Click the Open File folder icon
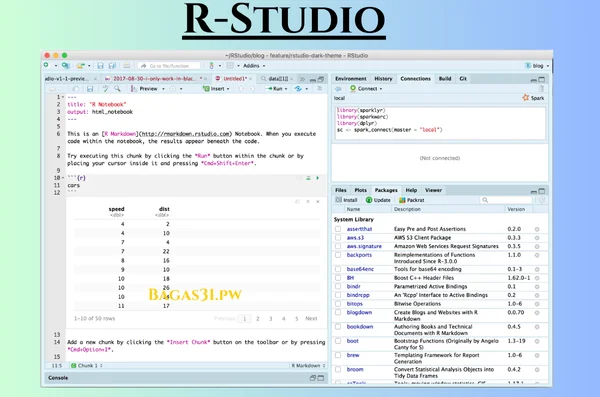Screen dimensions: 600x397 80,65
